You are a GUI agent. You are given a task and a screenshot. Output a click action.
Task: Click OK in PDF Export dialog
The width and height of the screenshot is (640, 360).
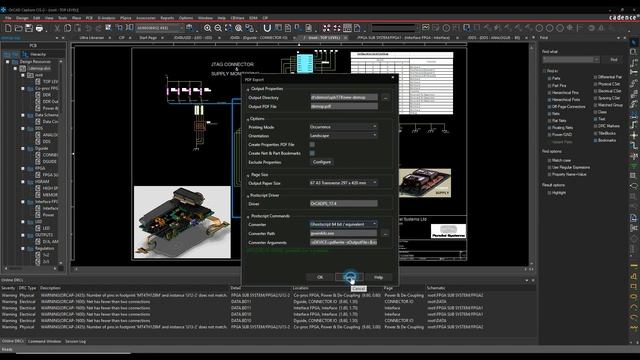[x=320, y=277]
